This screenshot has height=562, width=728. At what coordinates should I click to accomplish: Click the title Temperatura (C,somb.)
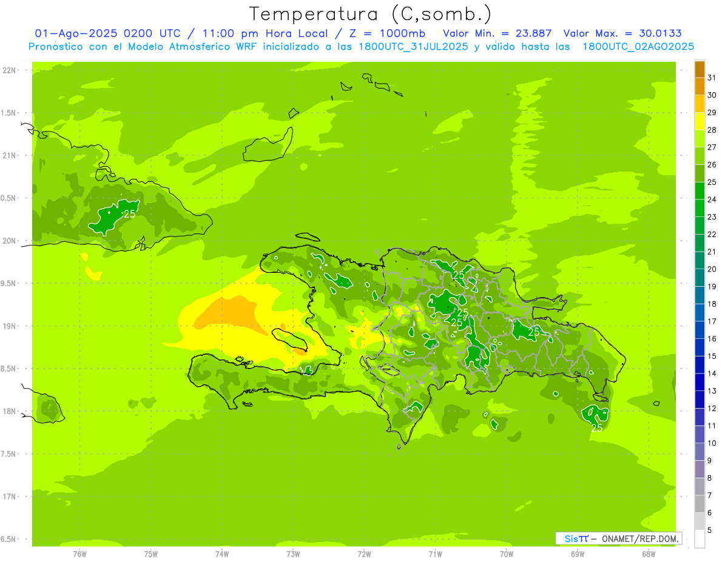371,14
